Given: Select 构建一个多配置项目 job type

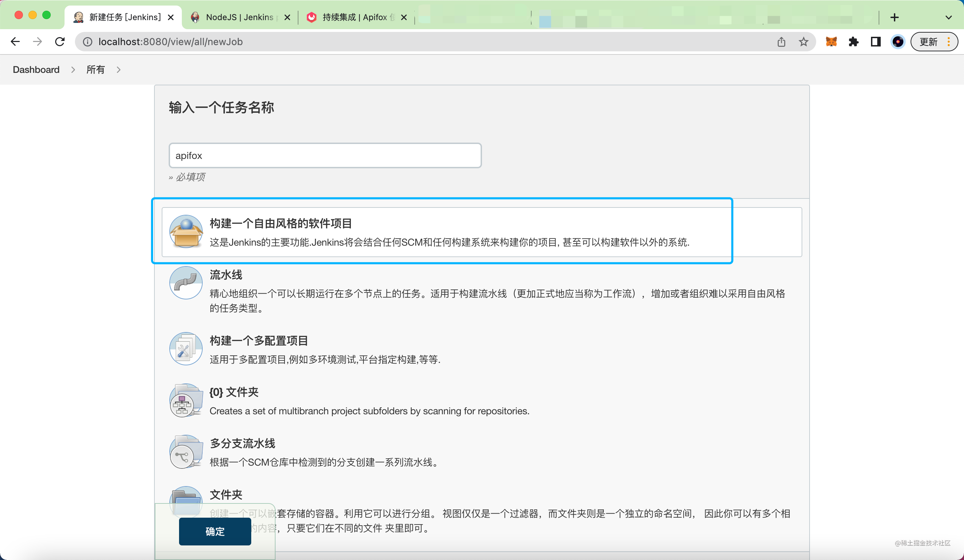Looking at the screenshot, I should (x=259, y=340).
